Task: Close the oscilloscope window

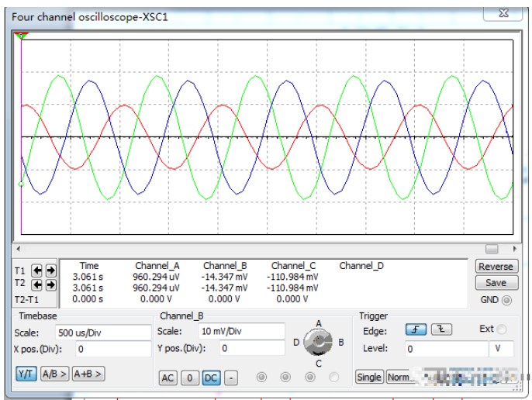Action: point(503,14)
